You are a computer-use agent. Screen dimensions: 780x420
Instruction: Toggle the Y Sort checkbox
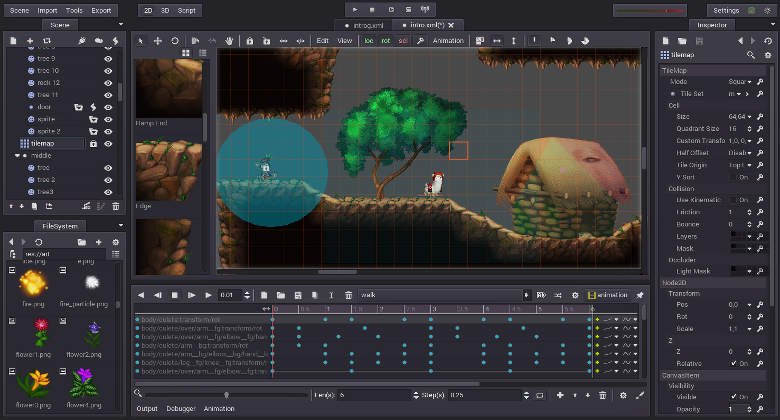[x=733, y=176]
